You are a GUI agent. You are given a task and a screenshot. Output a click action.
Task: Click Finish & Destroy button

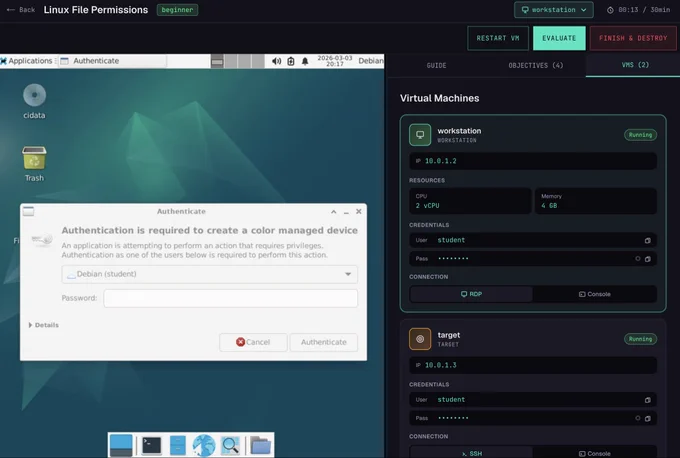(x=633, y=38)
